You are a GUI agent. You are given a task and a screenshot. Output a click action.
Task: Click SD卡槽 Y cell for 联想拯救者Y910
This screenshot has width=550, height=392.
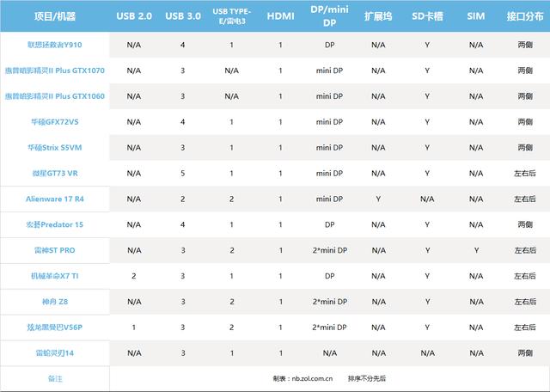[427, 45]
